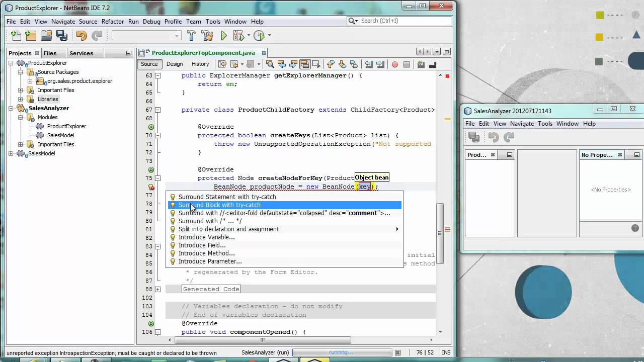Click the SalesAnalyzer run progress bar
Viewport: 644px width, 362px height.
[341, 352]
